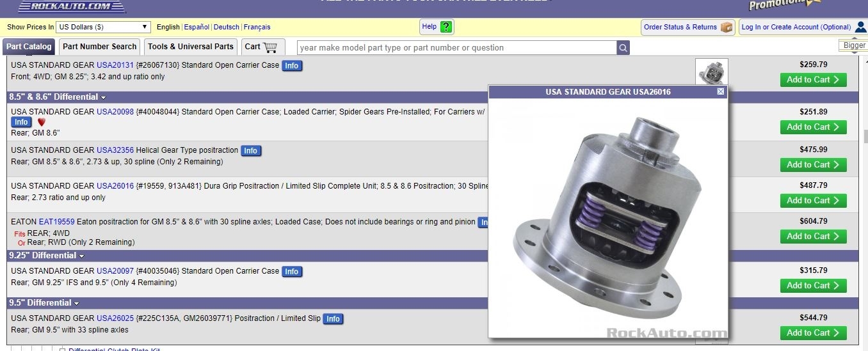This screenshot has width=868, height=351.
Task: Click Info button for USA26025
Action: click(333, 319)
